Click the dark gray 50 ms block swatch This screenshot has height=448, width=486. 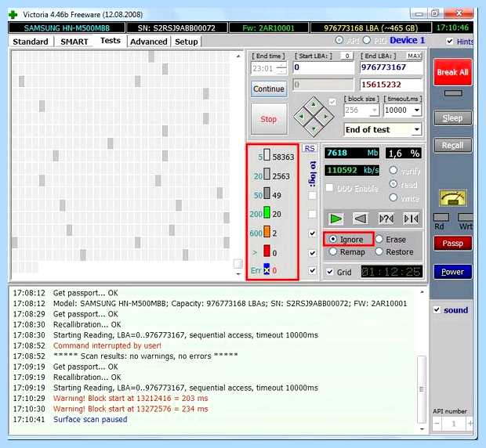[x=267, y=193]
